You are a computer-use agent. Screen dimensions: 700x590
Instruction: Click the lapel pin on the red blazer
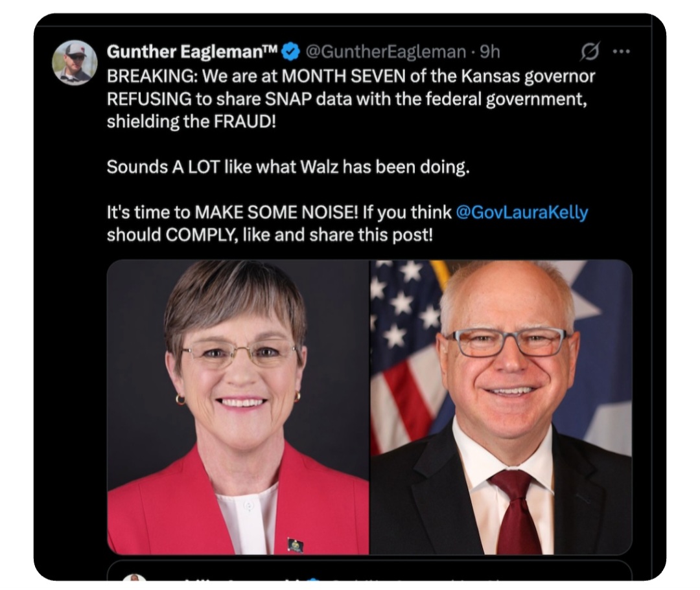[296, 545]
